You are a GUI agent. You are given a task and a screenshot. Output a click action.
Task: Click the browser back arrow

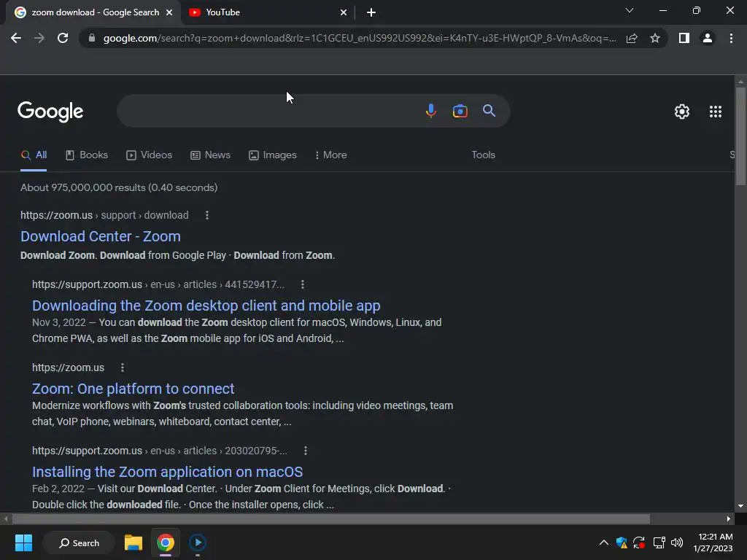tap(16, 38)
